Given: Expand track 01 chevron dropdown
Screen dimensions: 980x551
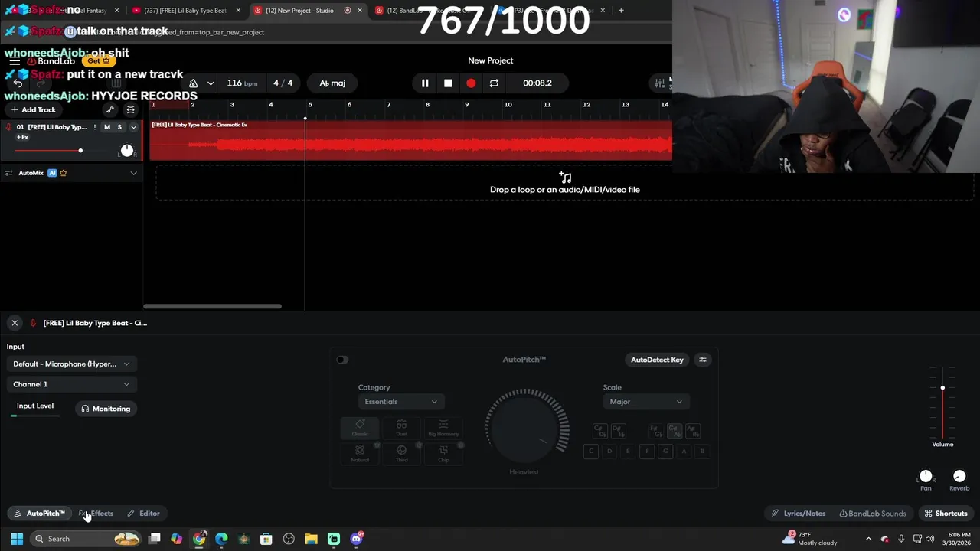Looking at the screenshot, I should click(133, 127).
